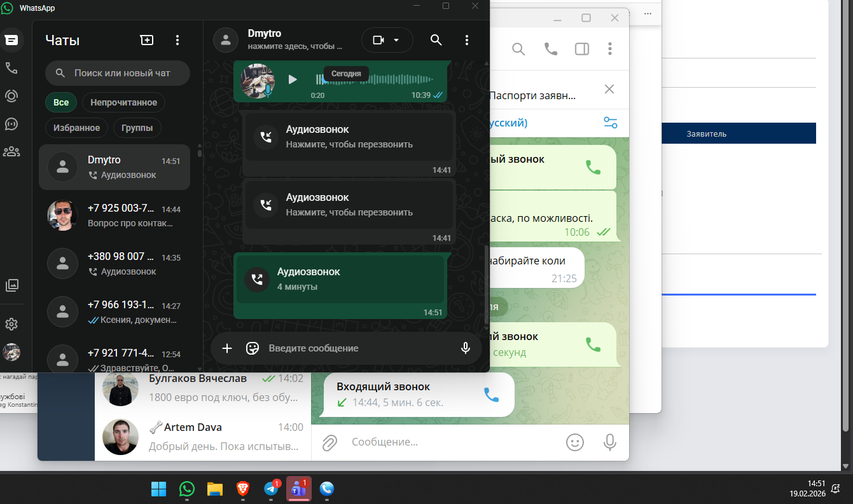This screenshot has height=504, width=853.
Task: Open the '+380 98 007' chat
Action: point(114,264)
